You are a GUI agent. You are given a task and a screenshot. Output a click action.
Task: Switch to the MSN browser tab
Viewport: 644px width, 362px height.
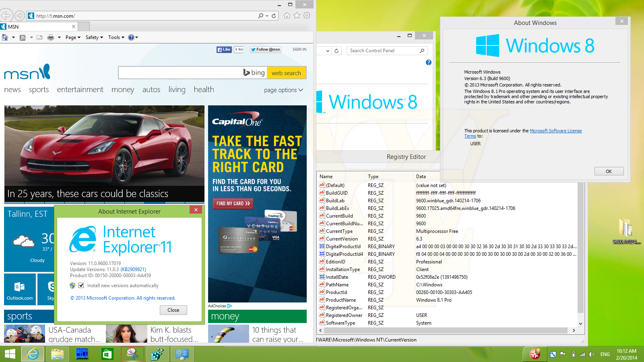point(39,27)
